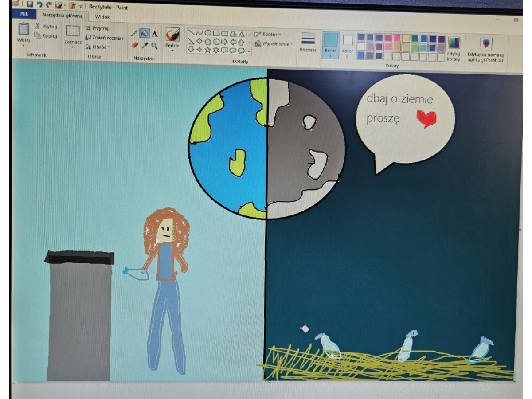Open the Plik menu

pyautogui.click(x=24, y=15)
